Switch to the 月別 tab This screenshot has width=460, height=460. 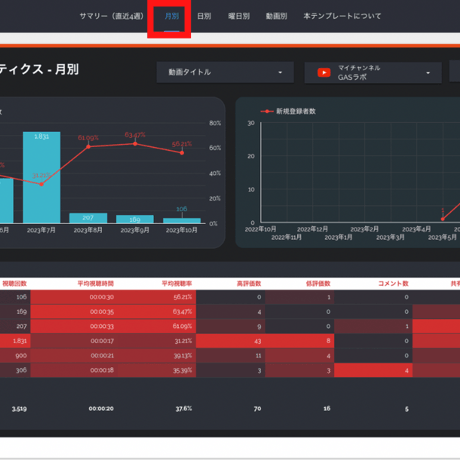click(x=172, y=16)
